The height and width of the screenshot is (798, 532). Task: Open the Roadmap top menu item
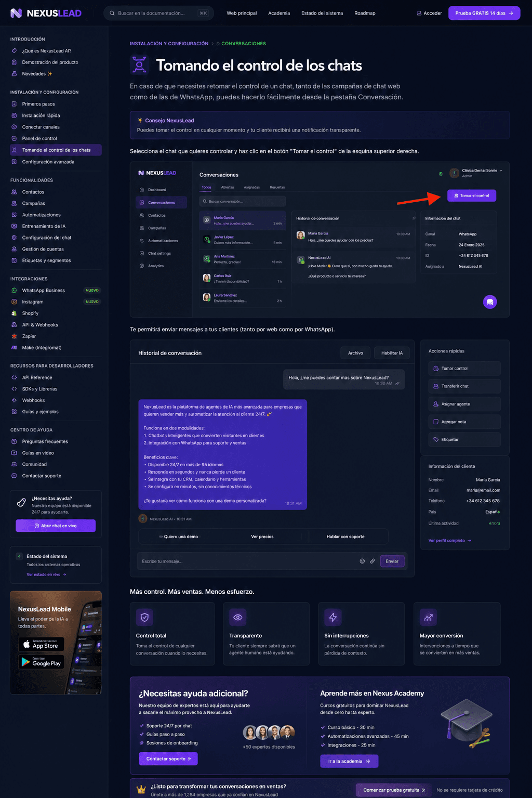click(x=365, y=13)
